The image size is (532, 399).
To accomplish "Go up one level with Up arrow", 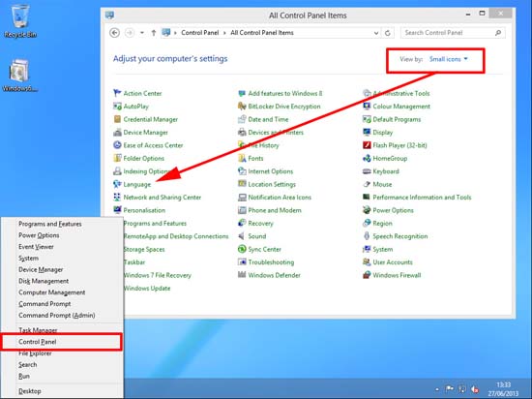I will (x=154, y=33).
